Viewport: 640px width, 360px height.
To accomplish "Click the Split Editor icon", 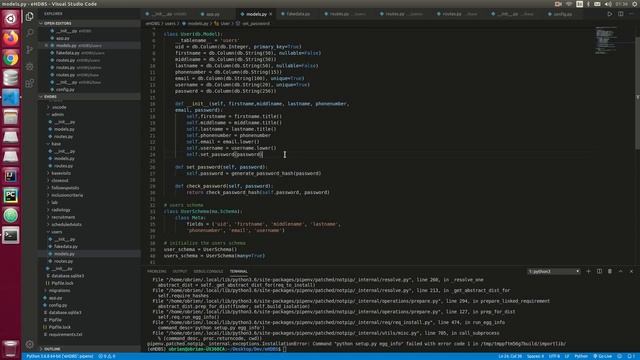I will (620, 14).
